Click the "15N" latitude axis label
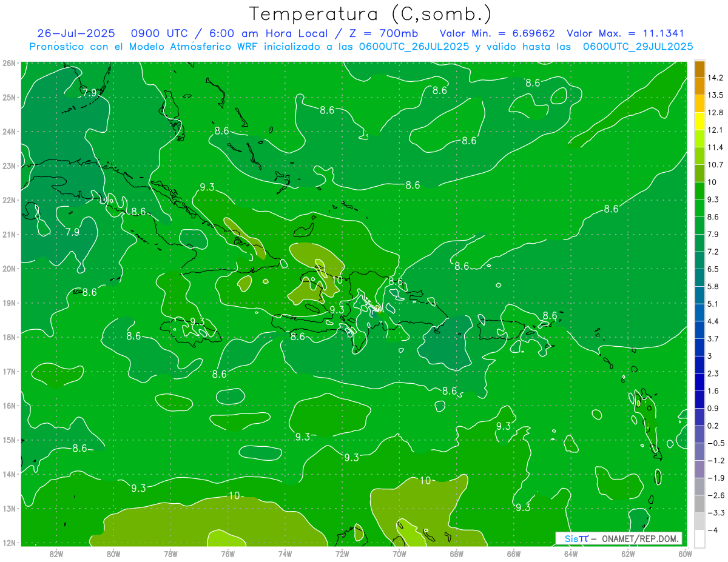This screenshot has width=728, height=562. point(8,440)
